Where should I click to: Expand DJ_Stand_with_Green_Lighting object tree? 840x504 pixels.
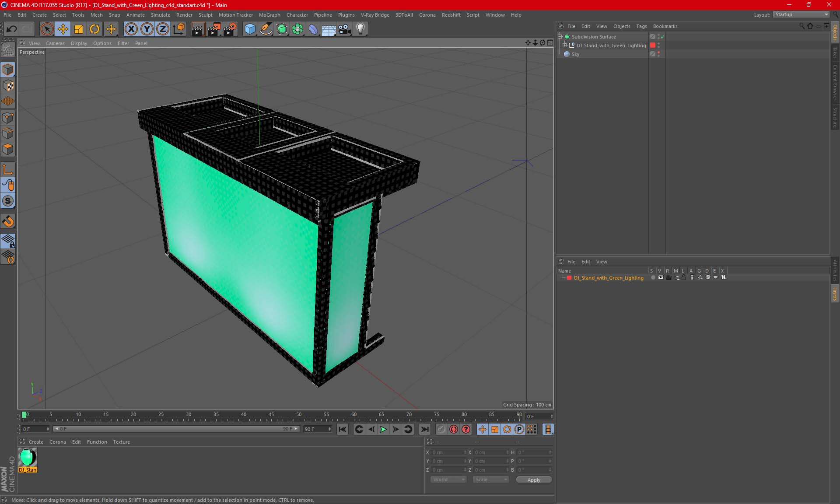coord(565,45)
